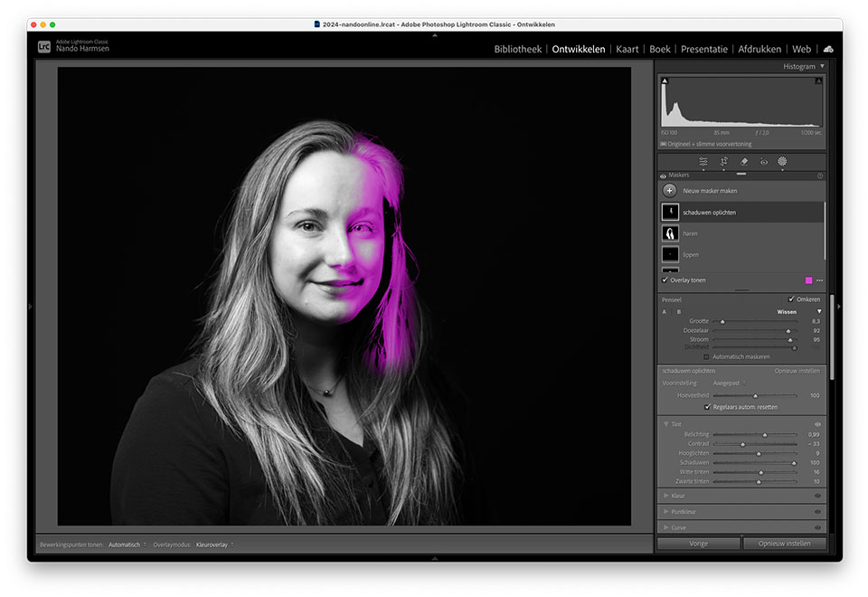The height and width of the screenshot is (597, 868).
Task: Open the Edit sliders tool icon
Action: point(703,162)
